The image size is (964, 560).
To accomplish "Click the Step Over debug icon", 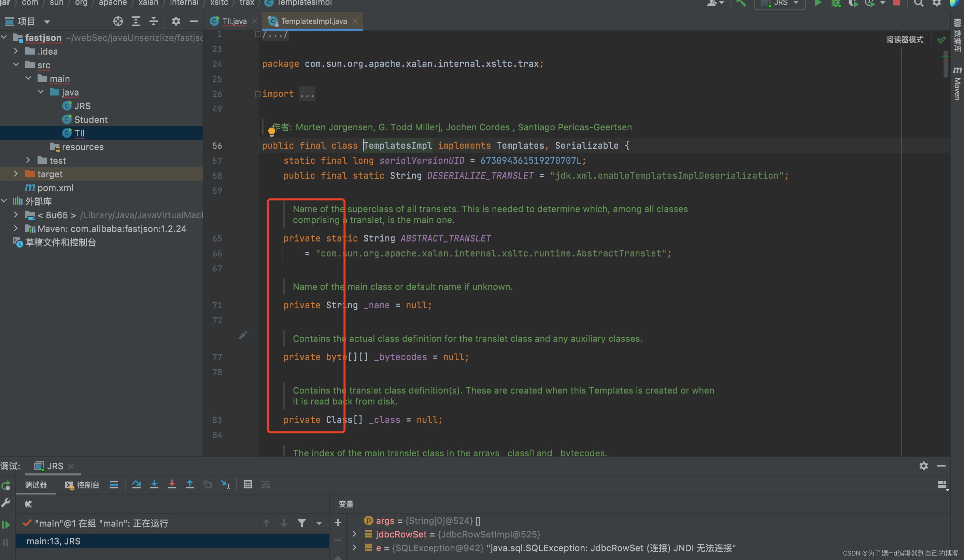I will 136,484.
